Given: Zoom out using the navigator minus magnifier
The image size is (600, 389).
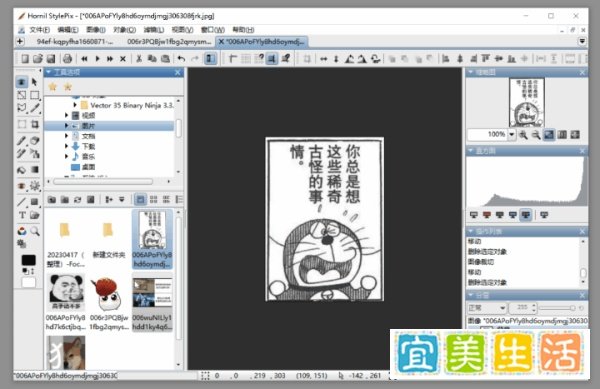Looking at the screenshot, I should pyautogui.click(x=536, y=135).
